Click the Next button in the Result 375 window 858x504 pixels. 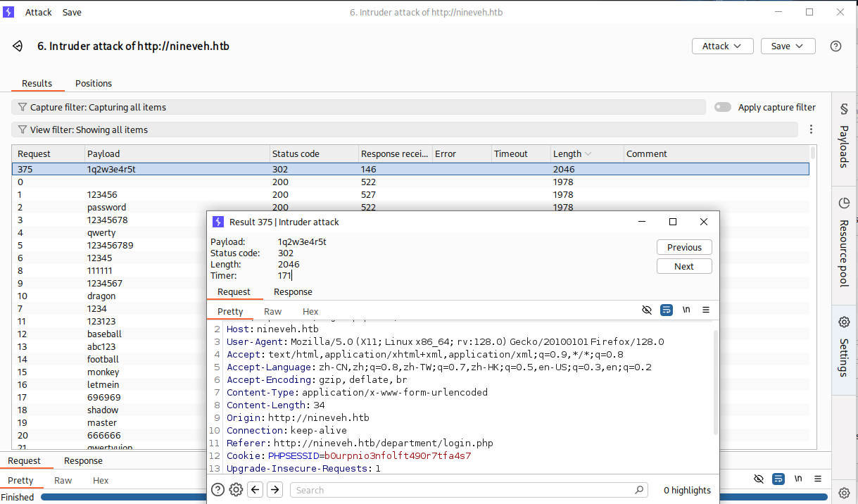pyautogui.click(x=684, y=266)
